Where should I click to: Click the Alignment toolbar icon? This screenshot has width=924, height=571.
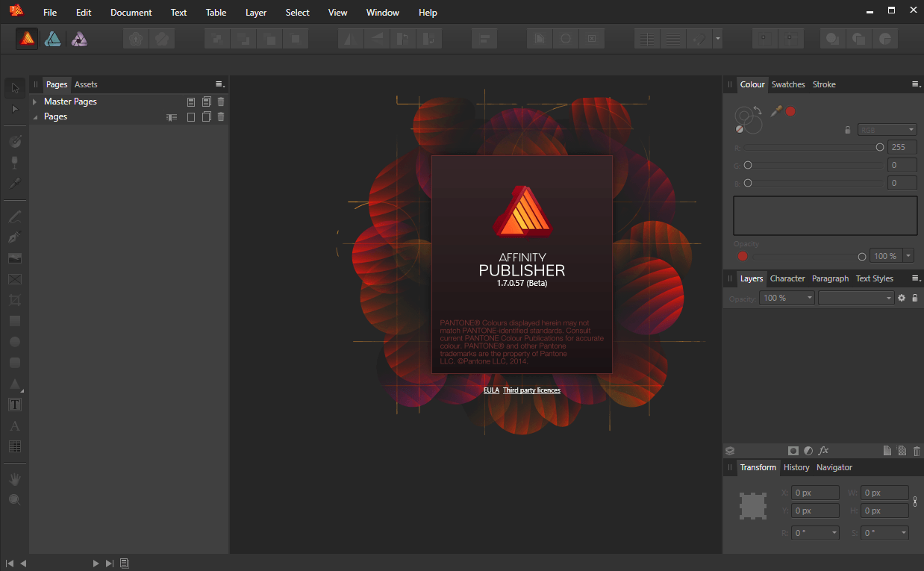(484, 39)
